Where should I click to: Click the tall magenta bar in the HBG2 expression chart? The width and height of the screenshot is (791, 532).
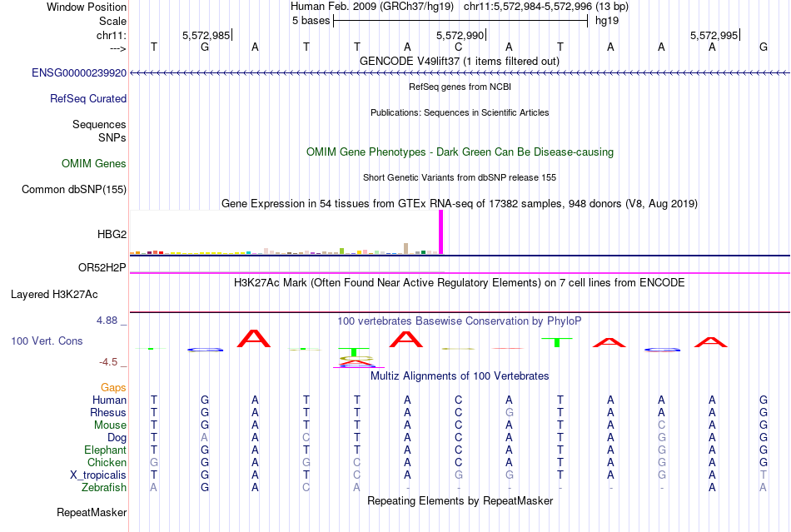click(x=441, y=232)
